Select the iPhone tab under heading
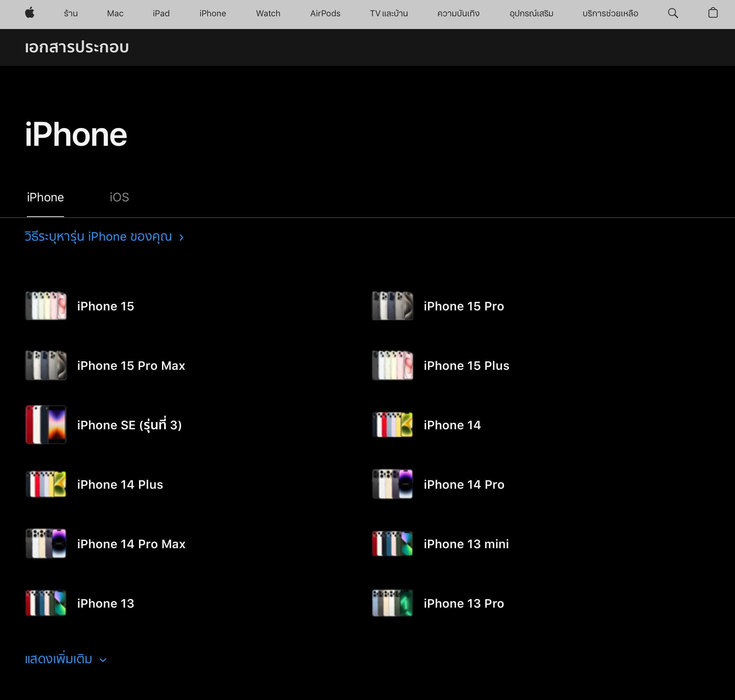The height and width of the screenshot is (700, 735). pos(46,197)
